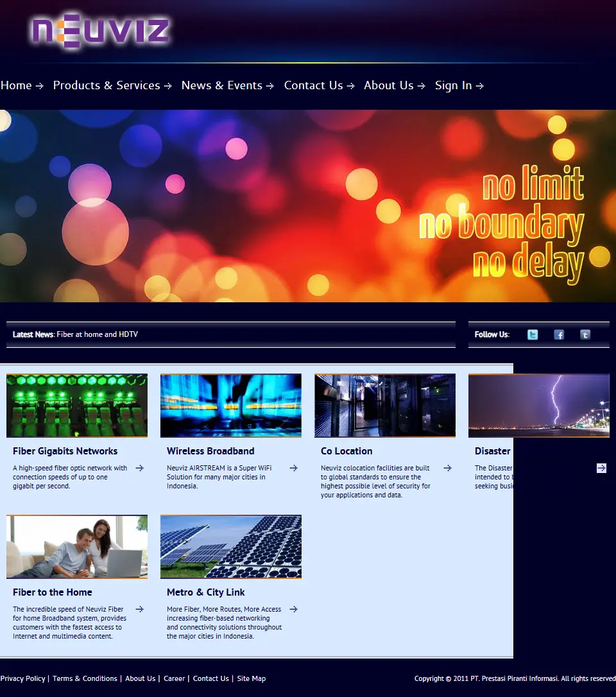
Task: Open the Tumblr follow icon
Action: pyautogui.click(x=585, y=335)
